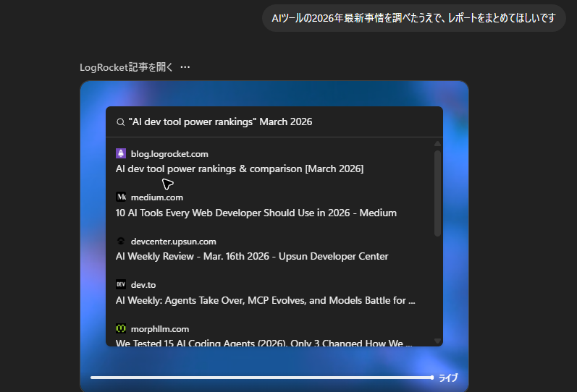Click the morphllm.com domain text

point(160,329)
